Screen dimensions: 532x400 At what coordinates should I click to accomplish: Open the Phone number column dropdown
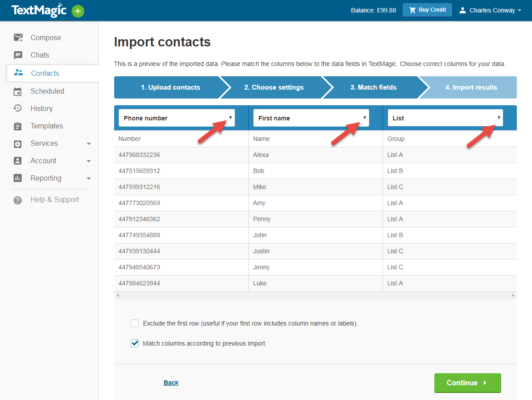coord(177,118)
